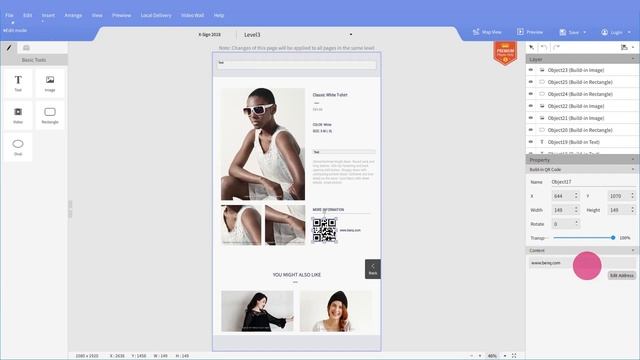This screenshot has height=360, width=640.
Task: Open the Local Delivery menu
Action: (156, 15)
